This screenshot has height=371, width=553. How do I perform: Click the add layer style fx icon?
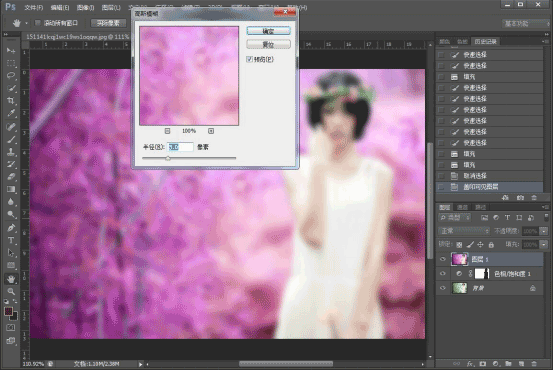pyautogui.click(x=470, y=364)
